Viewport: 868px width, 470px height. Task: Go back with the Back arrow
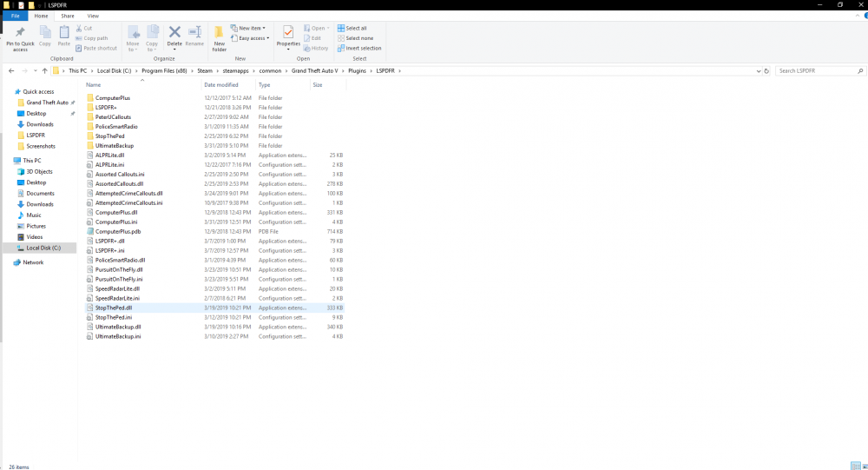click(11, 71)
